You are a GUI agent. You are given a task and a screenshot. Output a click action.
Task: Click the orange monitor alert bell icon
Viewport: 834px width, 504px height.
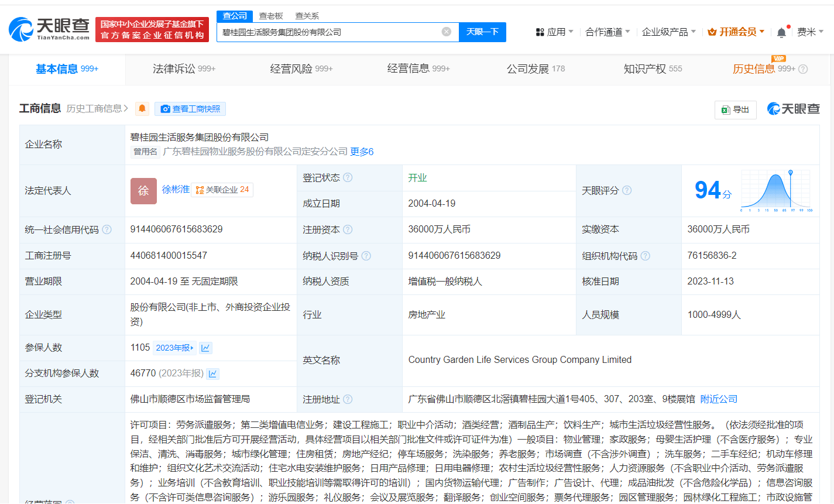pyautogui.click(x=142, y=109)
